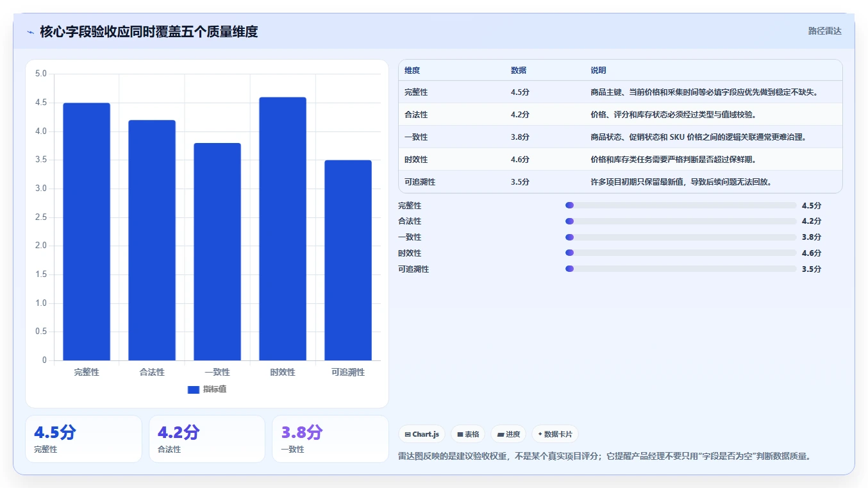Image resolution: width=868 pixels, height=488 pixels.
Task: Click the description starting 许多项目初期
Action: (x=681, y=182)
